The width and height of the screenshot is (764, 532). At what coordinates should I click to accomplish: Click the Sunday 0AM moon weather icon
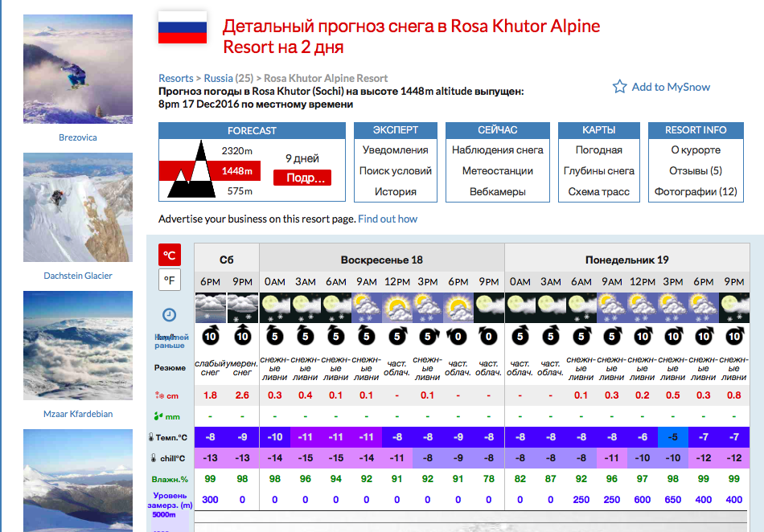click(x=275, y=308)
